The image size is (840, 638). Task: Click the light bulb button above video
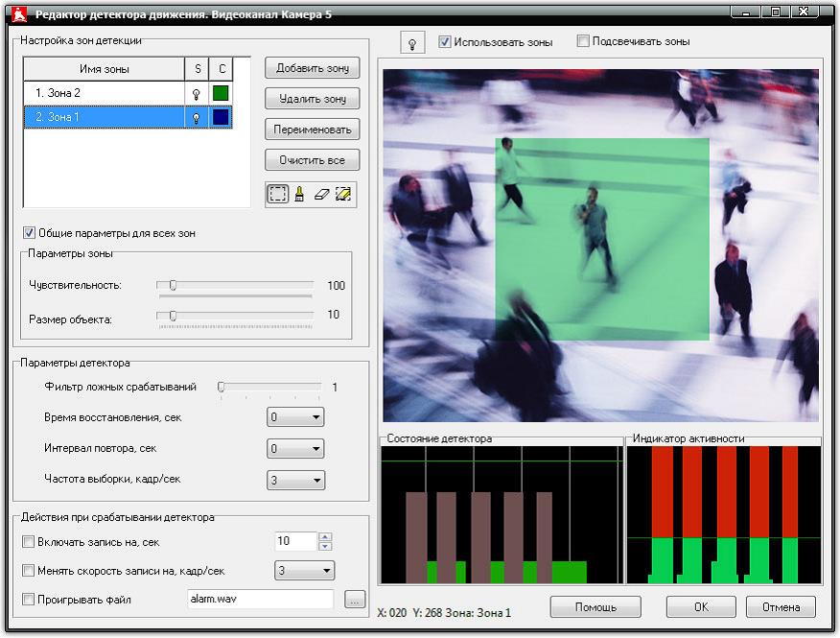coord(412,43)
